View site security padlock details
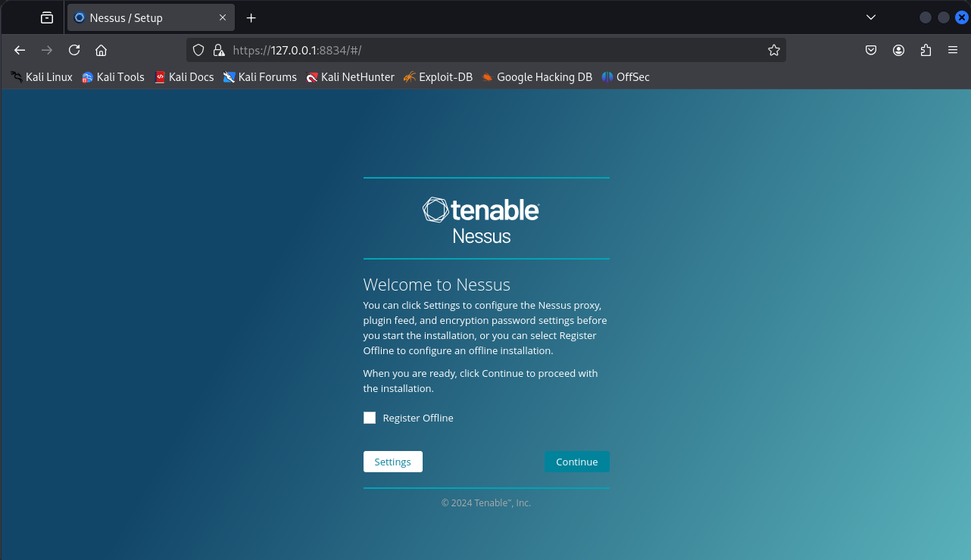 click(219, 50)
